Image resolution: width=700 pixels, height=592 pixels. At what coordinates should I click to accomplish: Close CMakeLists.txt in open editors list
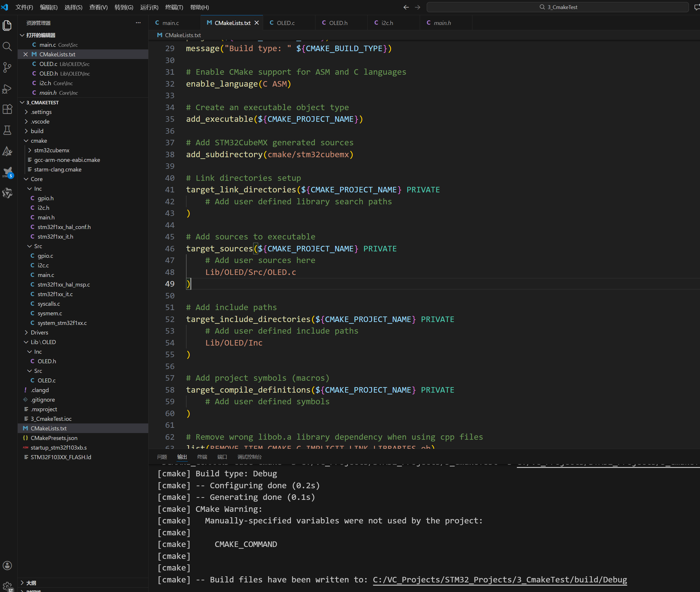coord(26,54)
